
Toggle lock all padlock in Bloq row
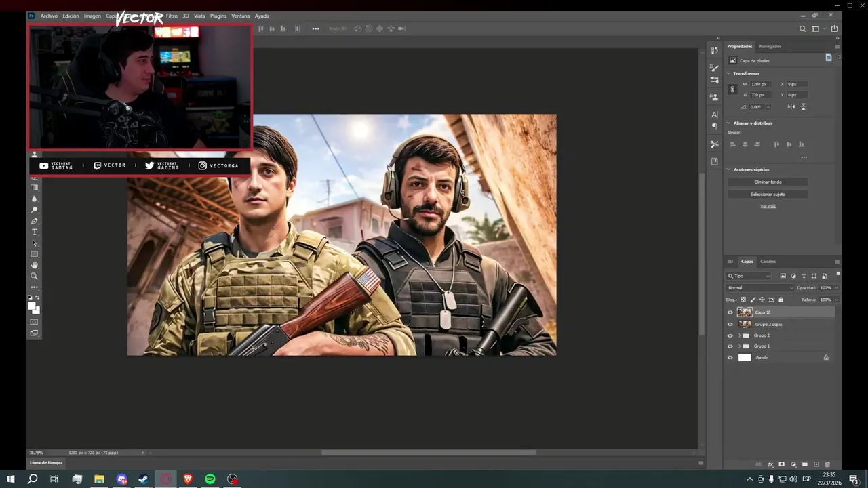click(781, 300)
